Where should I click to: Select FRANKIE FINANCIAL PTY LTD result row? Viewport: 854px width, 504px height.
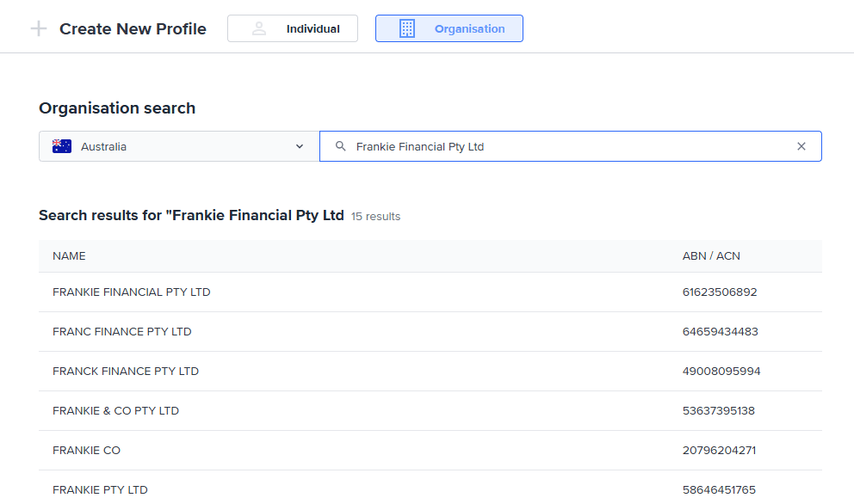(x=132, y=292)
